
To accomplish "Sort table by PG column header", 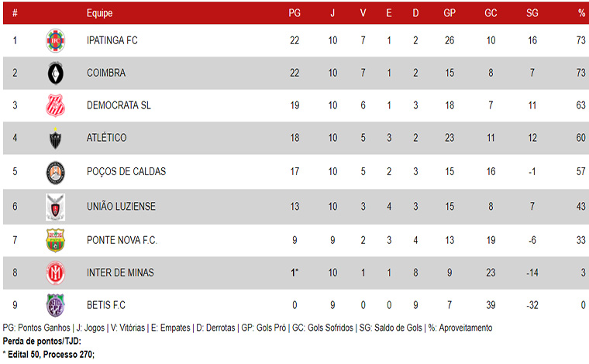I will click(x=294, y=13).
